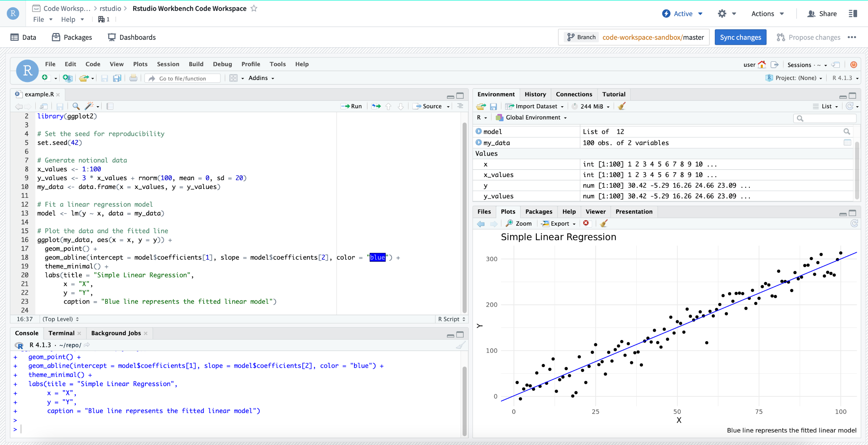Clear console with broom icon

click(x=461, y=345)
